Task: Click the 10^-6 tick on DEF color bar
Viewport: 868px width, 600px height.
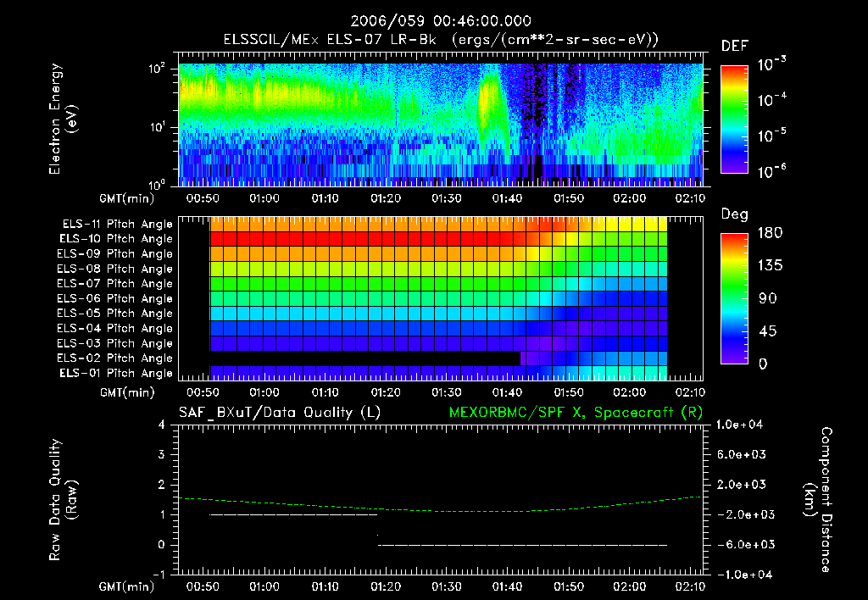Action: [x=772, y=171]
